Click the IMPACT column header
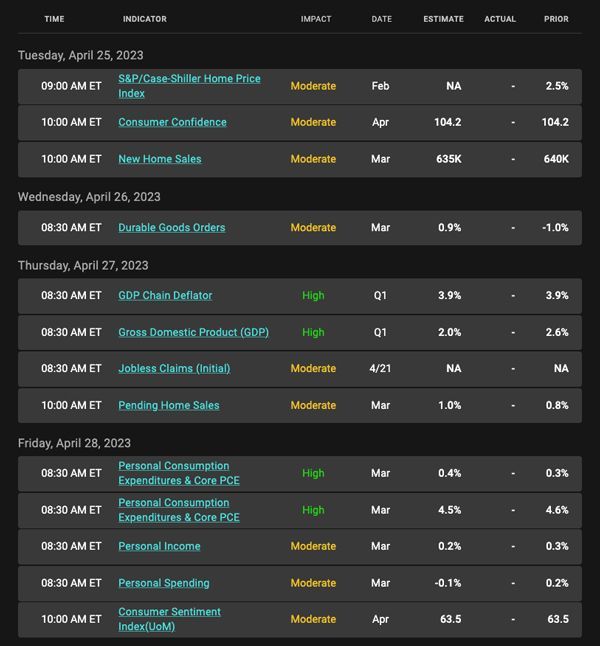This screenshot has height=646, width=600. coord(316,19)
